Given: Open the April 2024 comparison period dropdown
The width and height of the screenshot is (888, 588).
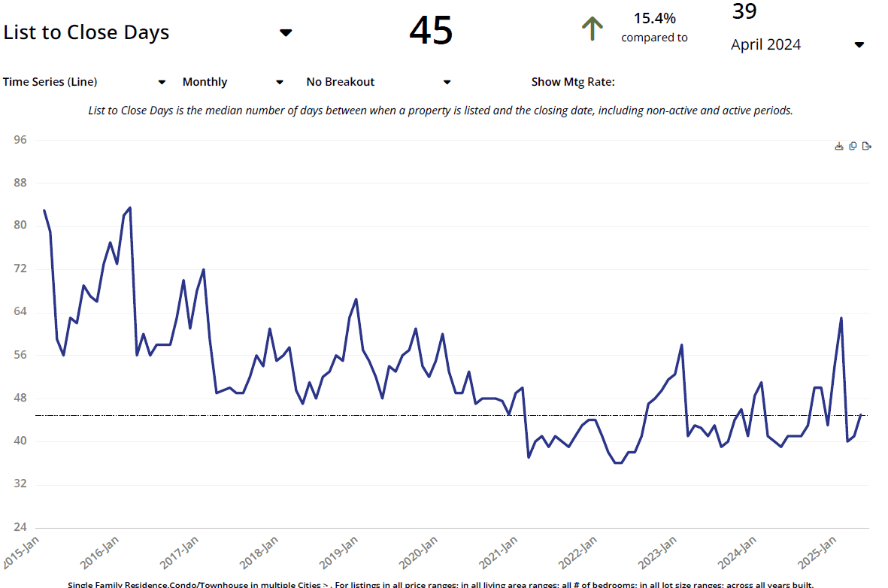Looking at the screenshot, I should [x=859, y=44].
